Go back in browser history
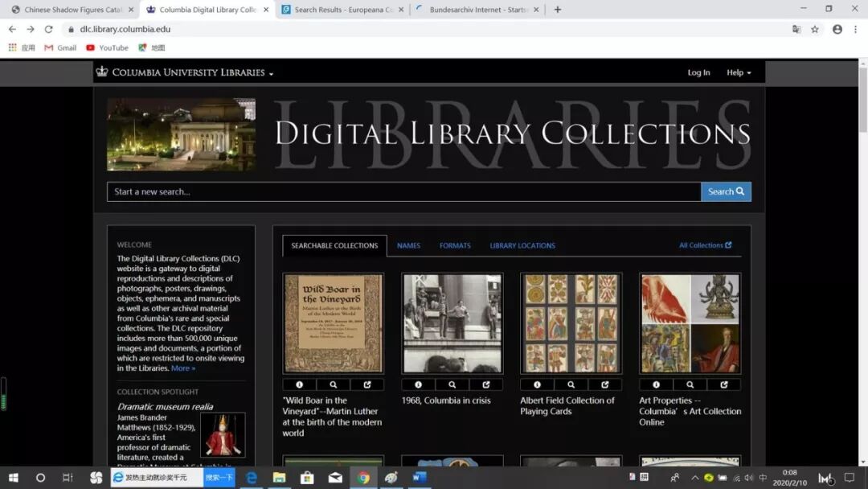The height and width of the screenshot is (489, 868). [12, 29]
